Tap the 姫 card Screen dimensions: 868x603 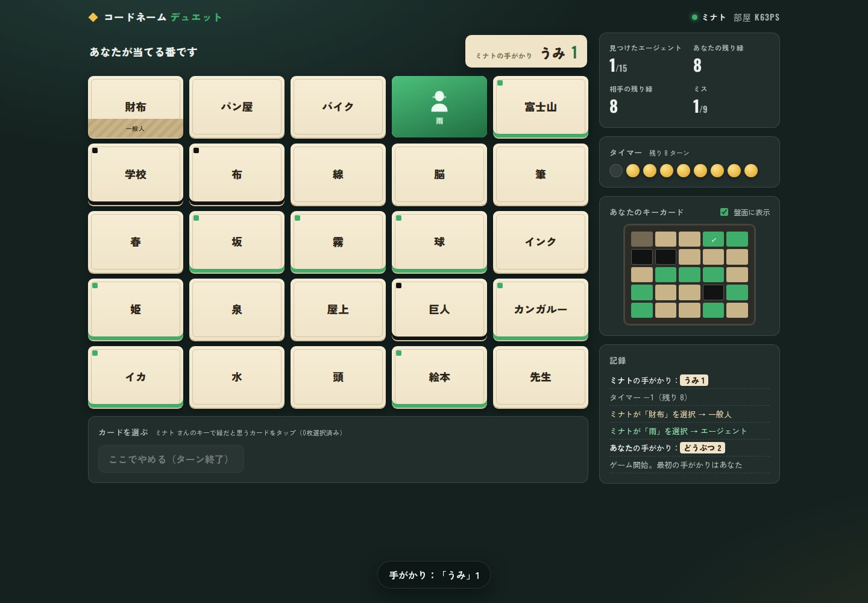pyautogui.click(x=136, y=309)
